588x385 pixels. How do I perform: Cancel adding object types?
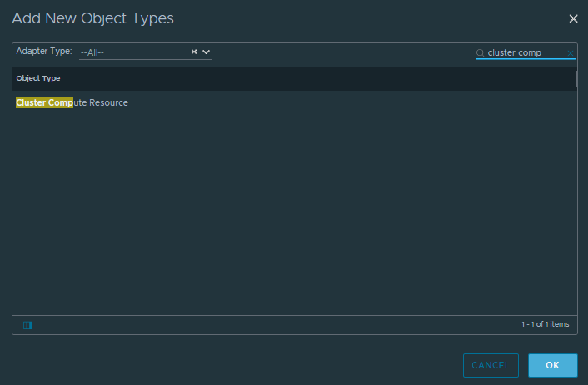(491, 365)
